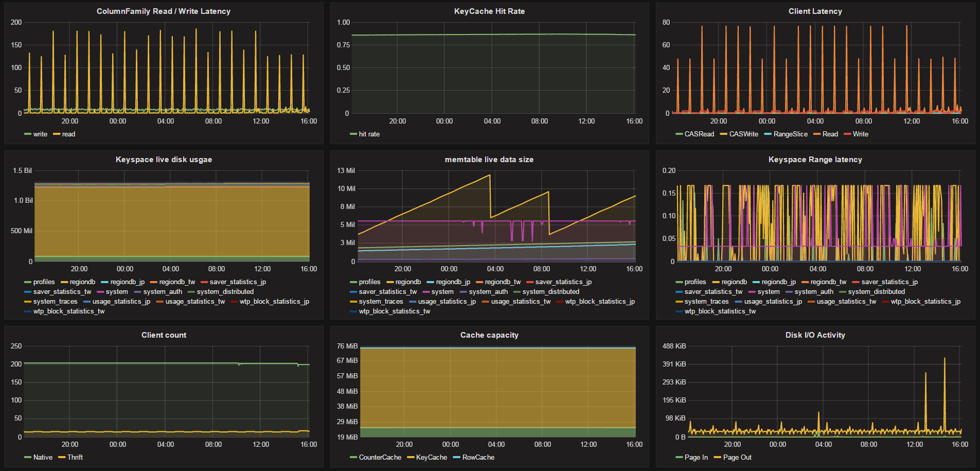Viewport: 980px width, 471px height.
Task: Select usage_statistics_jp in Keyspace live disk usgae legend
Action: click(121, 302)
